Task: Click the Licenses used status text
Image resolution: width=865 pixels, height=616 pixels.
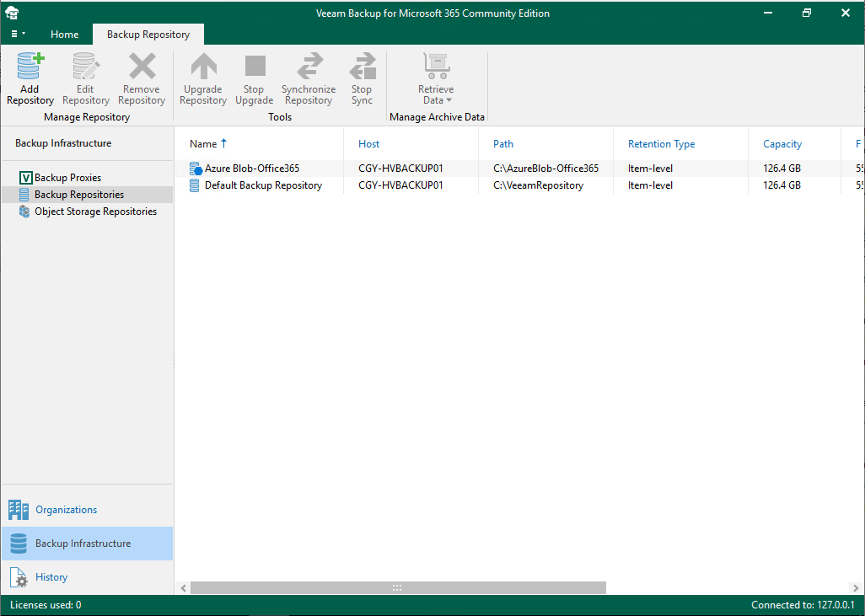Action: [x=46, y=605]
